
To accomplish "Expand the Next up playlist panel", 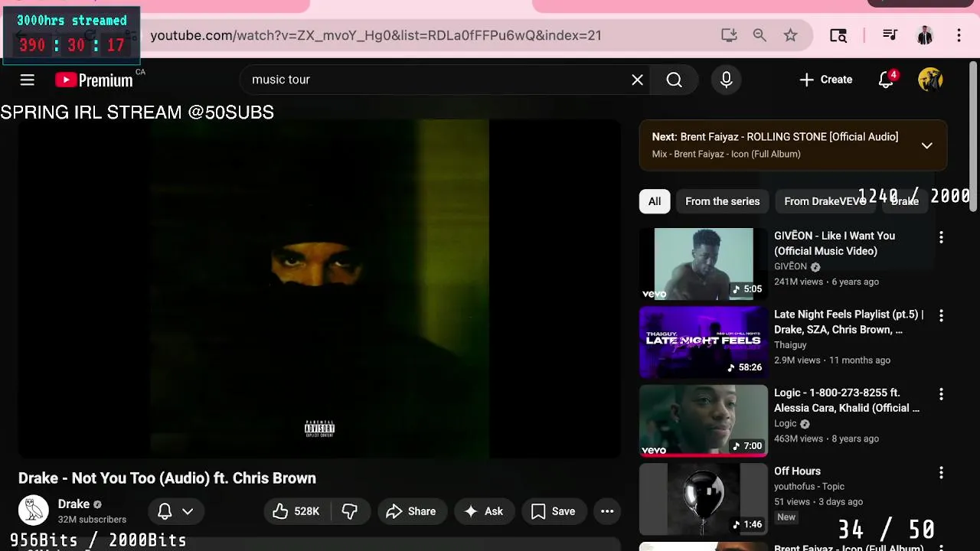I will 926,145.
